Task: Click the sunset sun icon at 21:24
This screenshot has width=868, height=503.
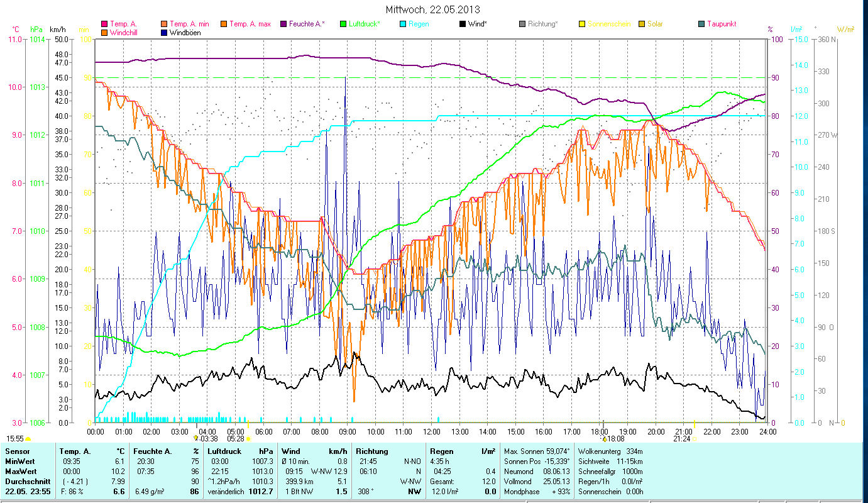Action: (x=694, y=438)
